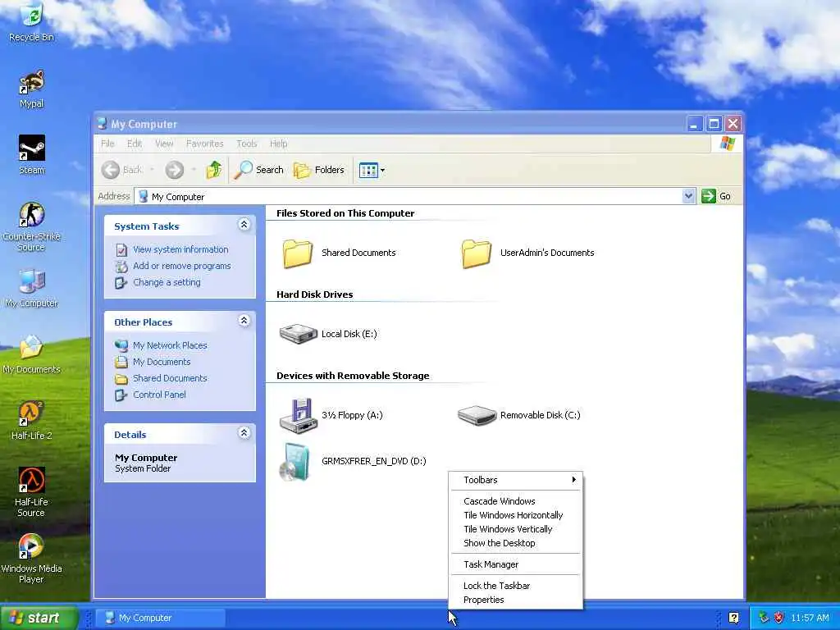Image resolution: width=840 pixels, height=630 pixels.
Task: Open the View menu
Action: pos(164,144)
